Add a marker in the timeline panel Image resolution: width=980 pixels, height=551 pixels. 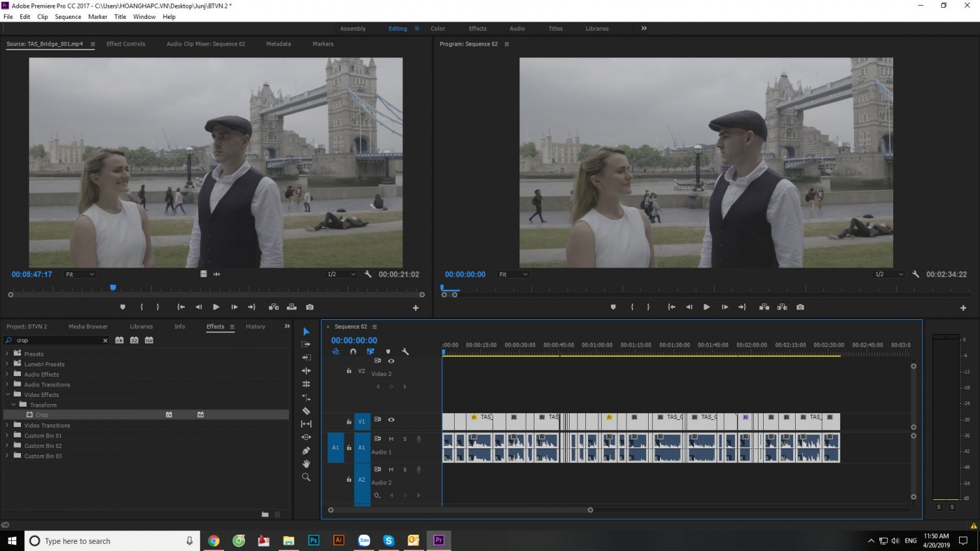point(388,351)
